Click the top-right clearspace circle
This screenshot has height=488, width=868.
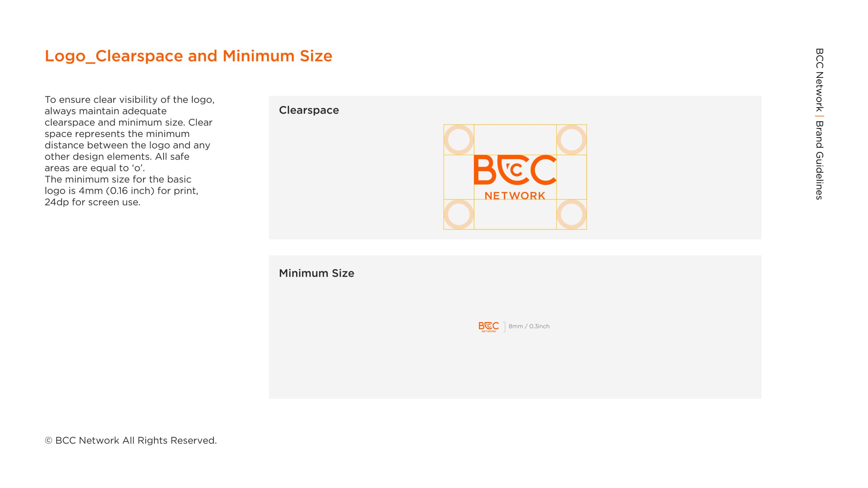pos(571,140)
